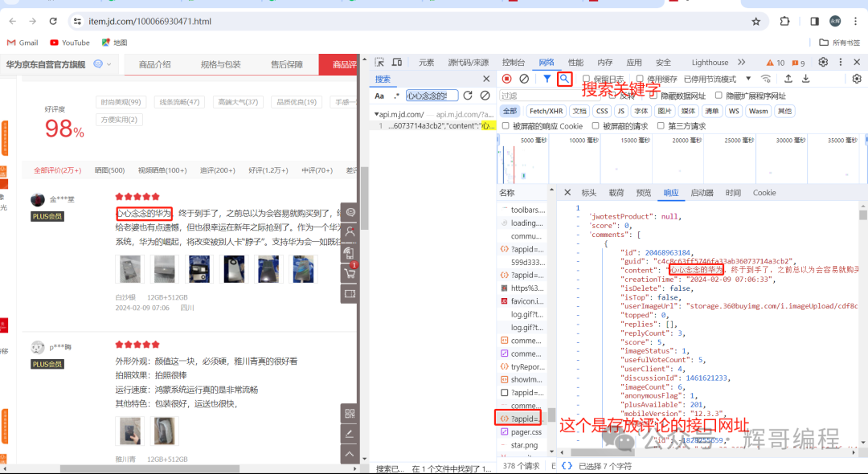Check the 被屏蔽的请求 option

595,125
